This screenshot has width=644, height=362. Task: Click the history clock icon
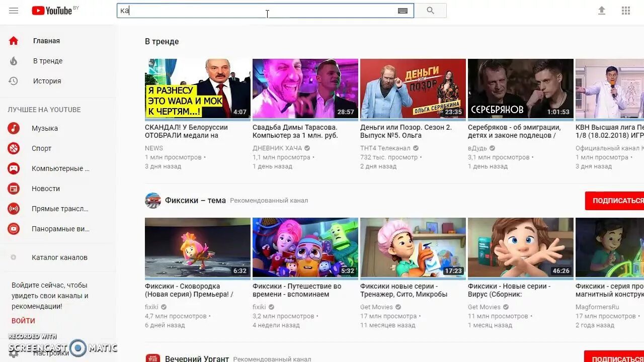[14, 81]
